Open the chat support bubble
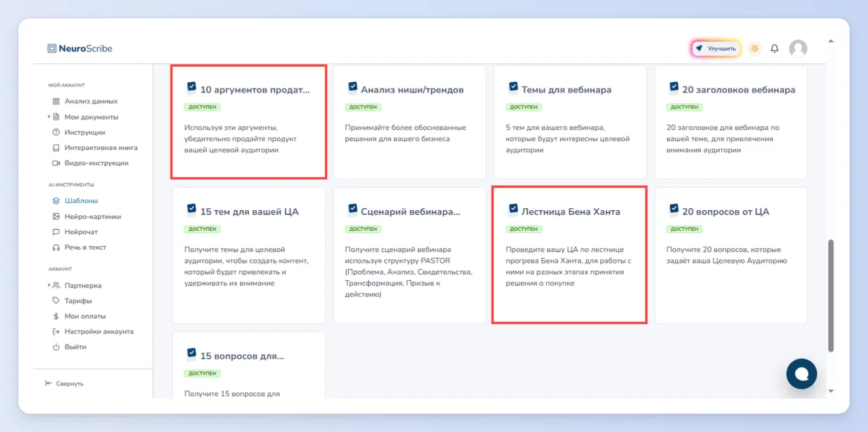This screenshot has height=432, width=868. click(x=802, y=374)
